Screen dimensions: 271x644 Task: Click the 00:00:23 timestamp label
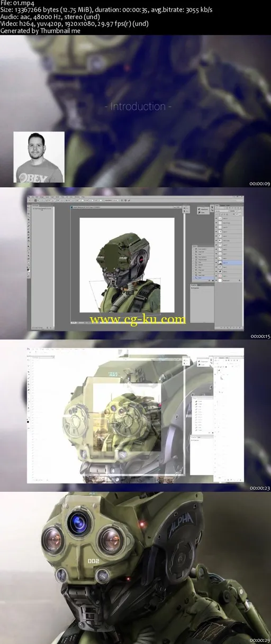(260, 488)
